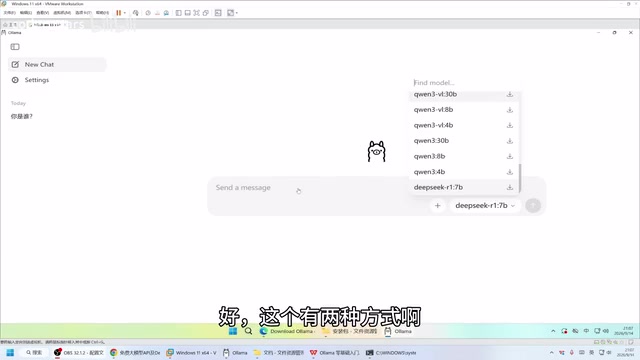Switch to the Windows 11 x64 VM tab
Screen dimensions: 640x360
47,25
